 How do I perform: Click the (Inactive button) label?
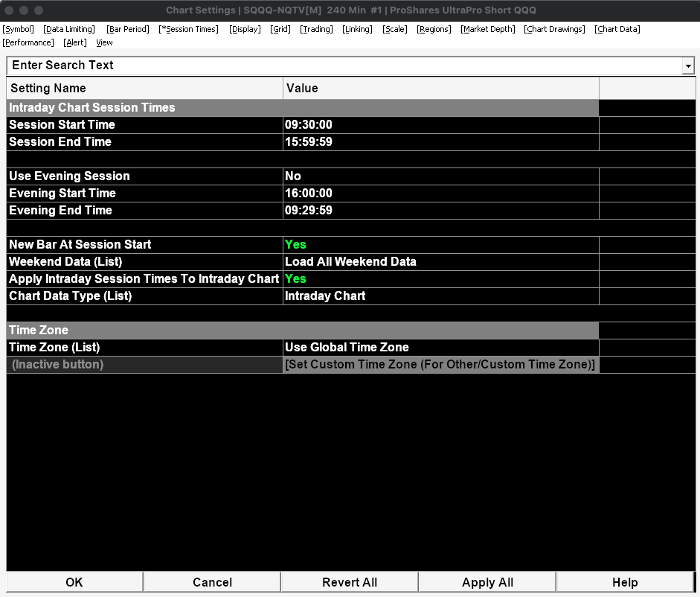pos(144,364)
